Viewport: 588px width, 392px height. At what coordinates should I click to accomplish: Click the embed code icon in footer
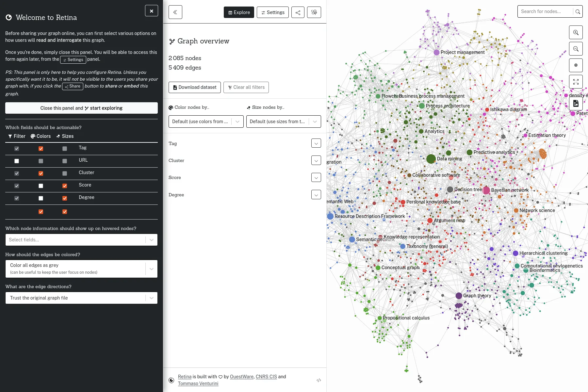tap(319, 380)
